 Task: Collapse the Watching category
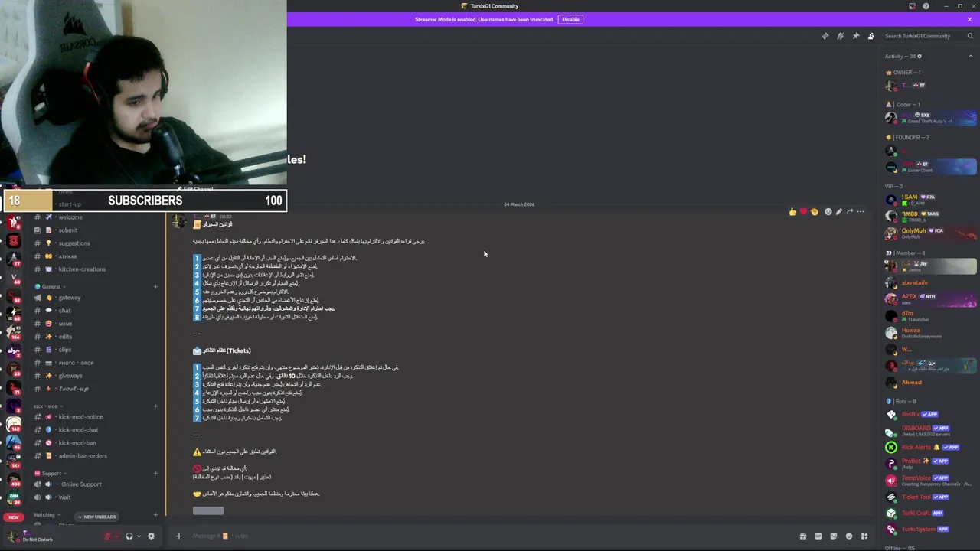(x=47, y=515)
